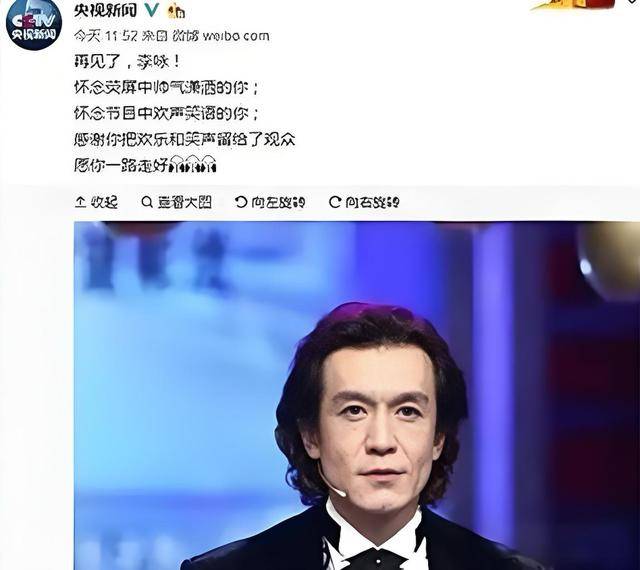Click the 央视新闻 account name
This screenshot has height=570, width=640.
(x=105, y=10)
